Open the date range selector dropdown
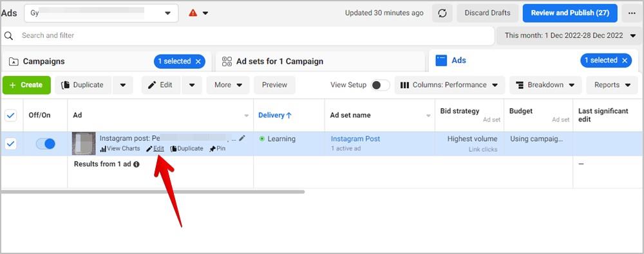Screen dimensions: 644x254 pos(570,36)
